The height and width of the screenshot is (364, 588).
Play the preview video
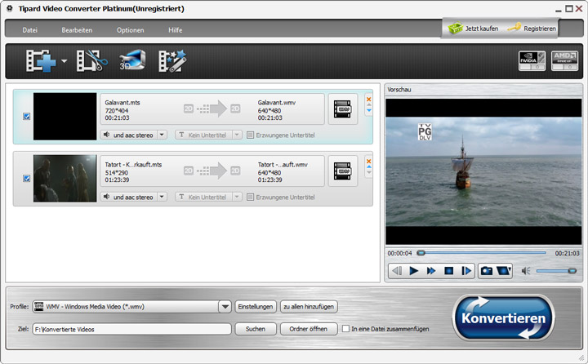(413, 270)
